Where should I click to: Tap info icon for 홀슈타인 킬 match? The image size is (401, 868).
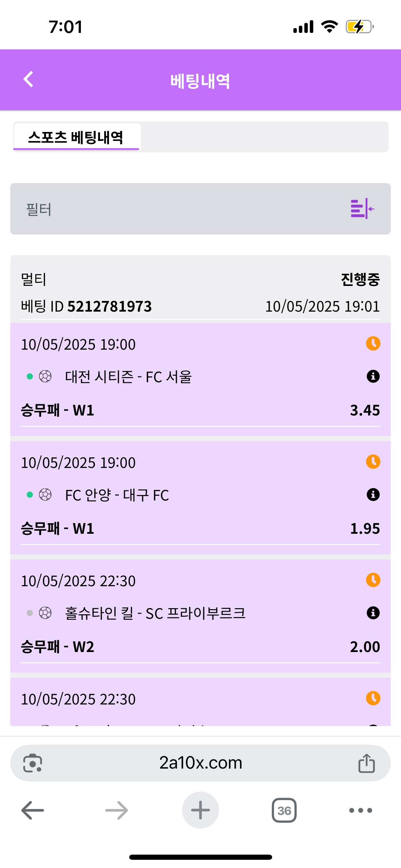point(373,613)
